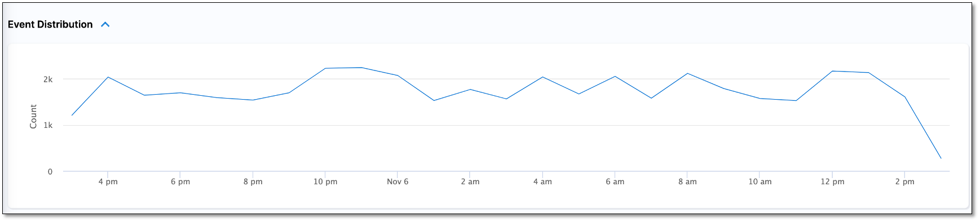Click the 6 am axis label
The width and height of the screenshot is (980, 222).
click(615, 181)
